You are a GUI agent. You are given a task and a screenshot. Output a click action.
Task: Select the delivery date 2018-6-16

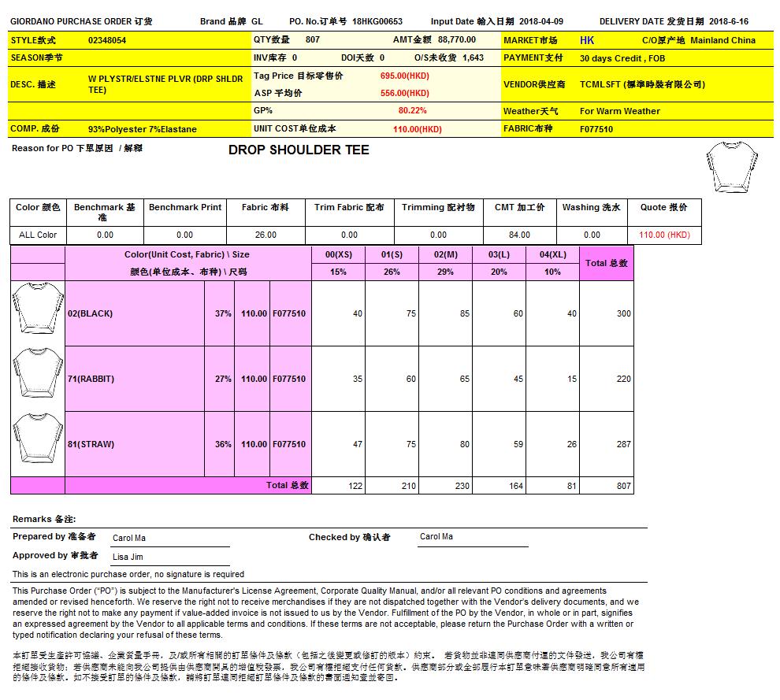tap(729, 22)
